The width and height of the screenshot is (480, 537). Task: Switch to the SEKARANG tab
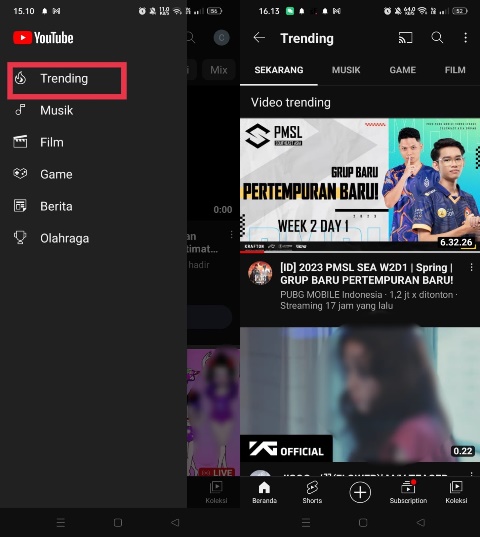coord(279,70)
